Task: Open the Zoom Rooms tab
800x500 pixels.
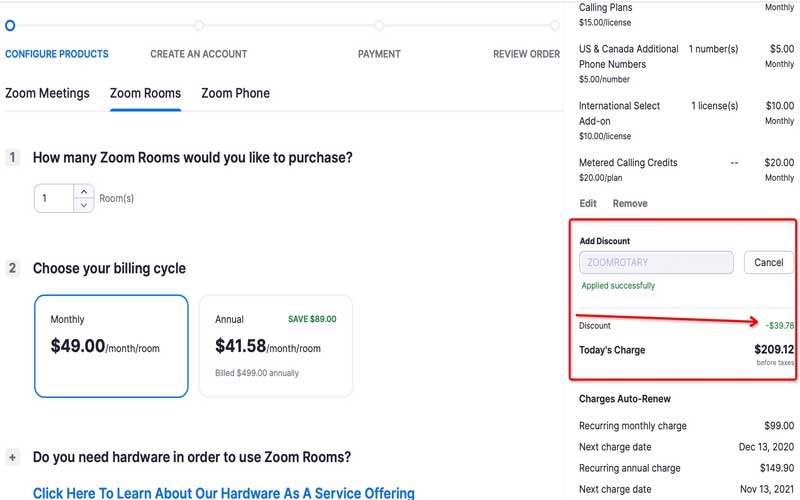Action: pyautogui.click(x=145, y=93)
